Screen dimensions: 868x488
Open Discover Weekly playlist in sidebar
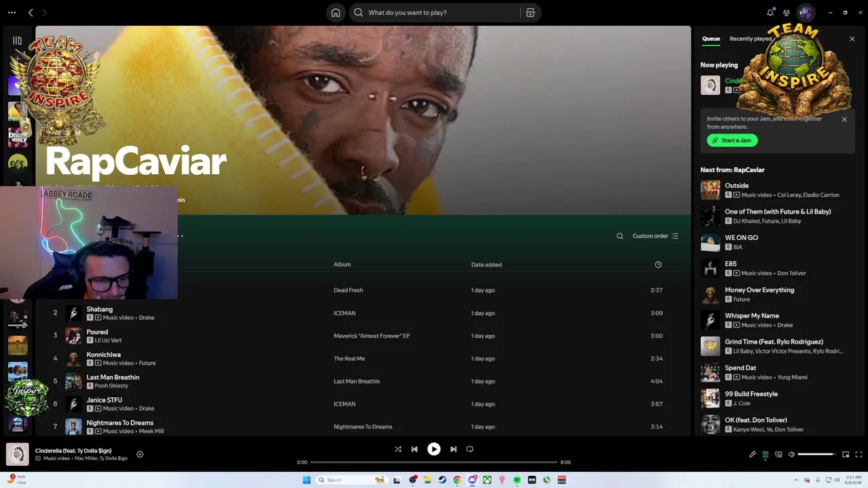[18, 138]
